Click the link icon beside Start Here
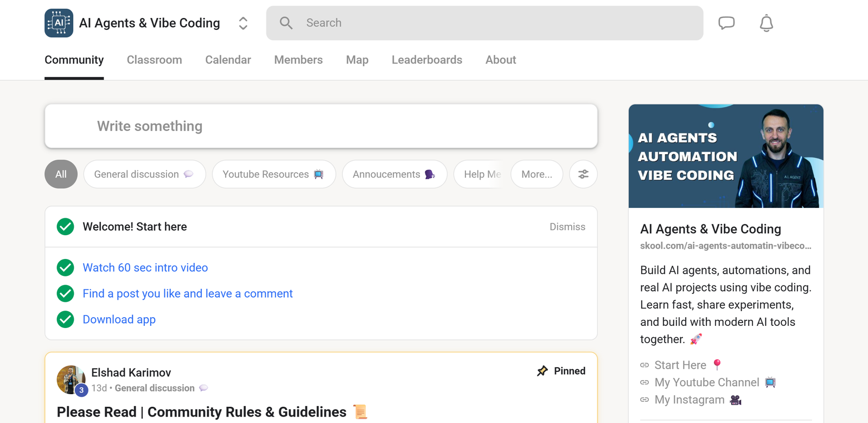The width and height of the screenshot is (868, 423). [x=644, y=365]
